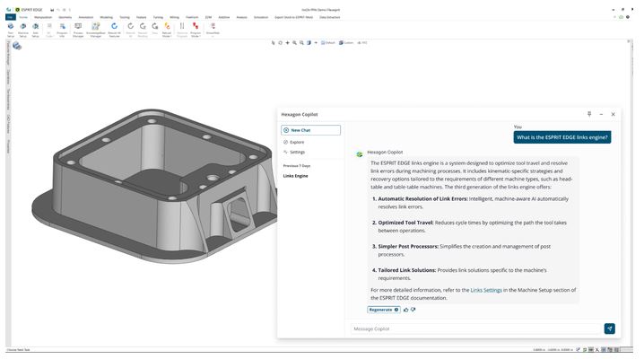
Task: Send the message with the arrow button
Action: (610, 328)
